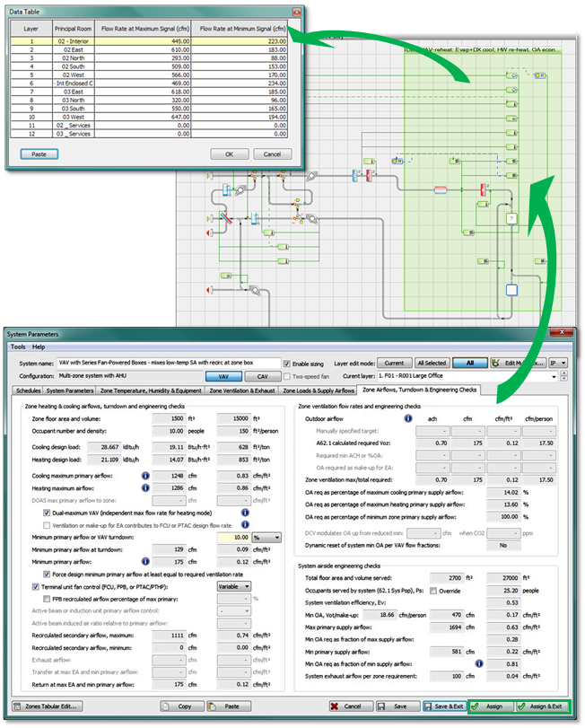This screenshot has height=728, width=585.
Task: Click info icon next to Dual-maximum VAV
Action: tap(244, 512)
